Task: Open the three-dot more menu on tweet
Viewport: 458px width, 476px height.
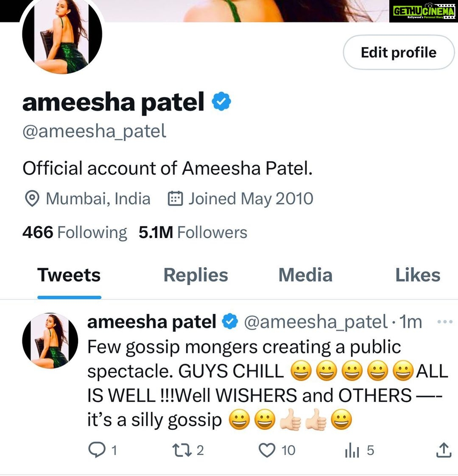Action: click(445, 322)
